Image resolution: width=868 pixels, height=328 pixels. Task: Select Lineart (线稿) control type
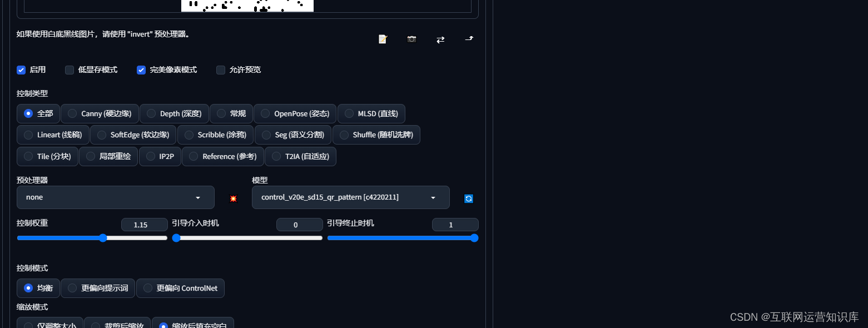coord(53,135)
